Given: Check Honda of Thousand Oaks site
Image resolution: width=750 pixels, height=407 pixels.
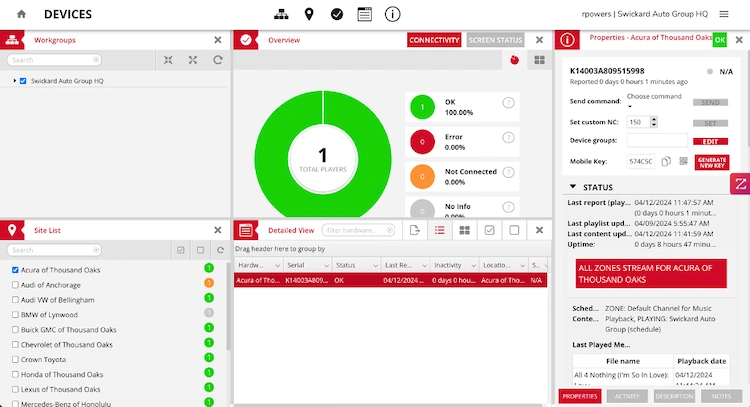Looking at the screenshot, I should 15,374.
